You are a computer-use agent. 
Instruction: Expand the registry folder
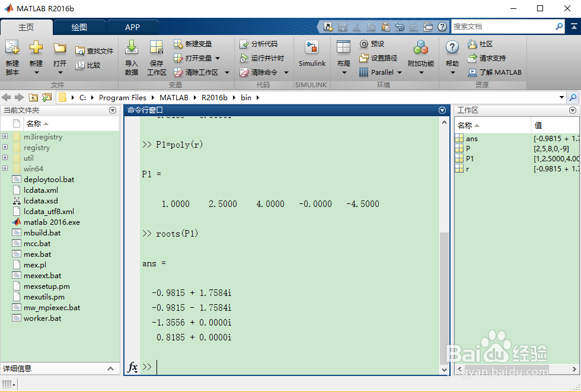[5, 147]
